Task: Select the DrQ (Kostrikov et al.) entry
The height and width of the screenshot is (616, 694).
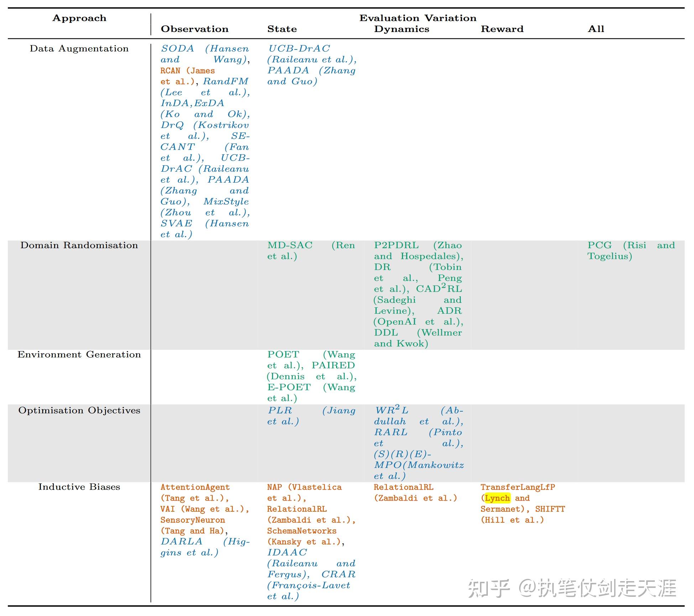Action: 206,125
